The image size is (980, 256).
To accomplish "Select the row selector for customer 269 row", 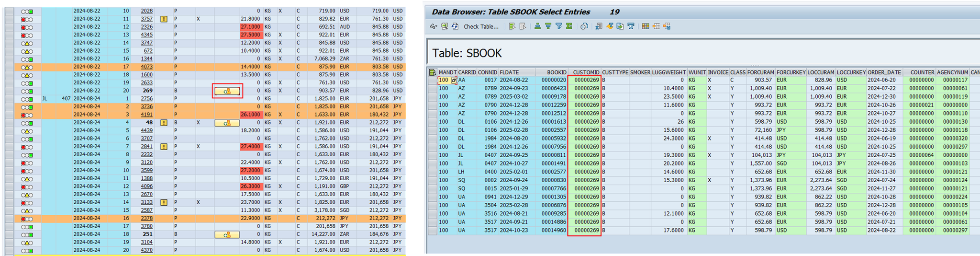I will pos(10,91).
